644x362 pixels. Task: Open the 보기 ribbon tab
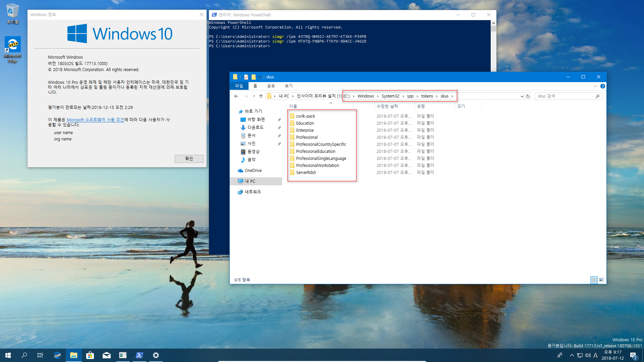(x=289, y=86)
